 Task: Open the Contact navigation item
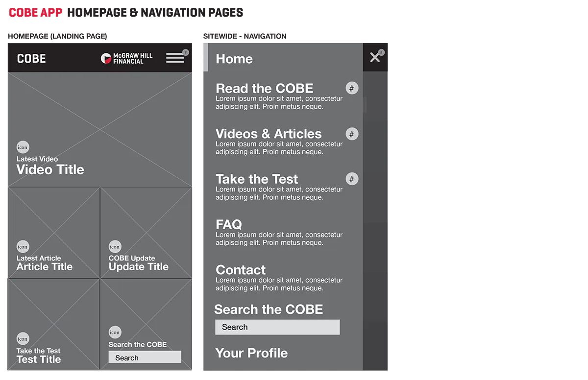coord(241,270)
